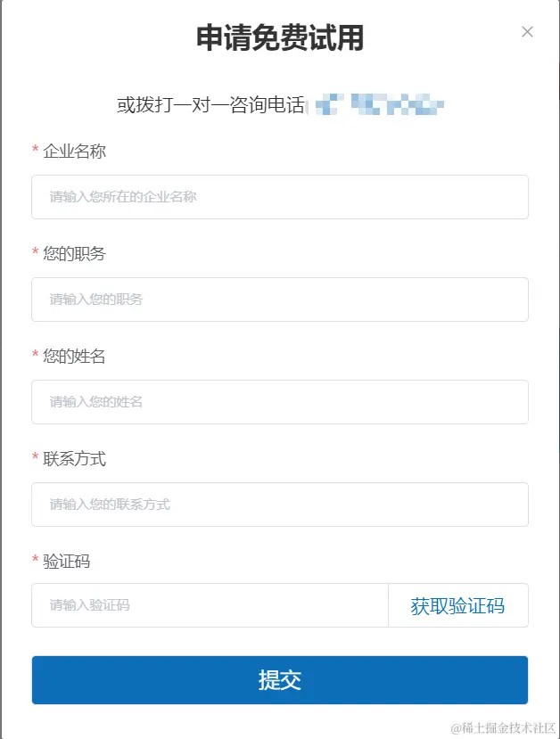Close the 申请免费试用 dialog

point(526,32)
